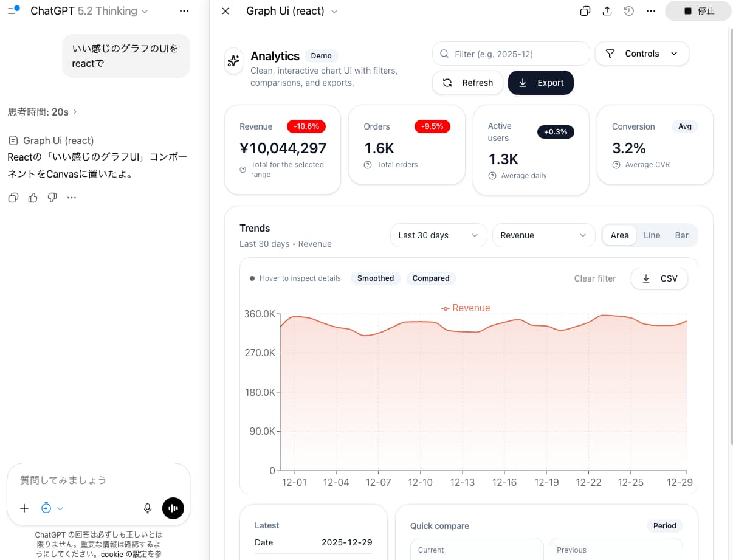This screenshot has height=560, width=733.
Task: Click the copy canvas icon in the toolbar
Action: click(585, 10)
